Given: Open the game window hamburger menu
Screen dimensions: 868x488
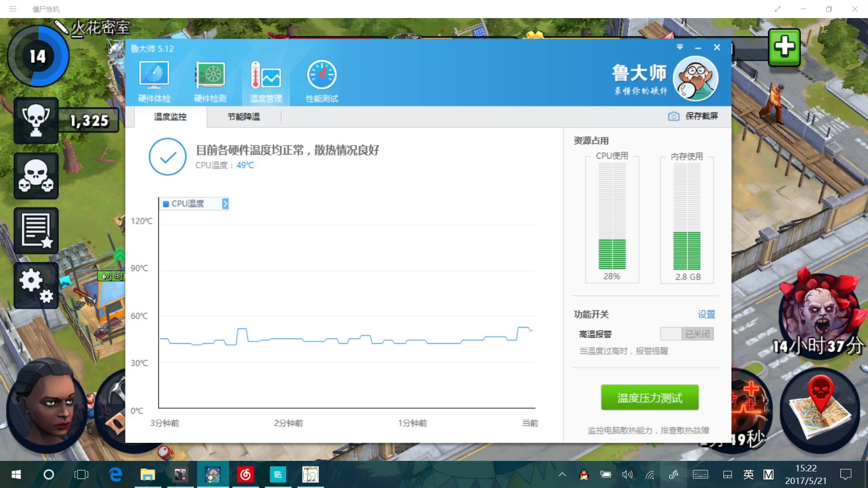Looking at the screenshot, I should [x=13, y=9].
